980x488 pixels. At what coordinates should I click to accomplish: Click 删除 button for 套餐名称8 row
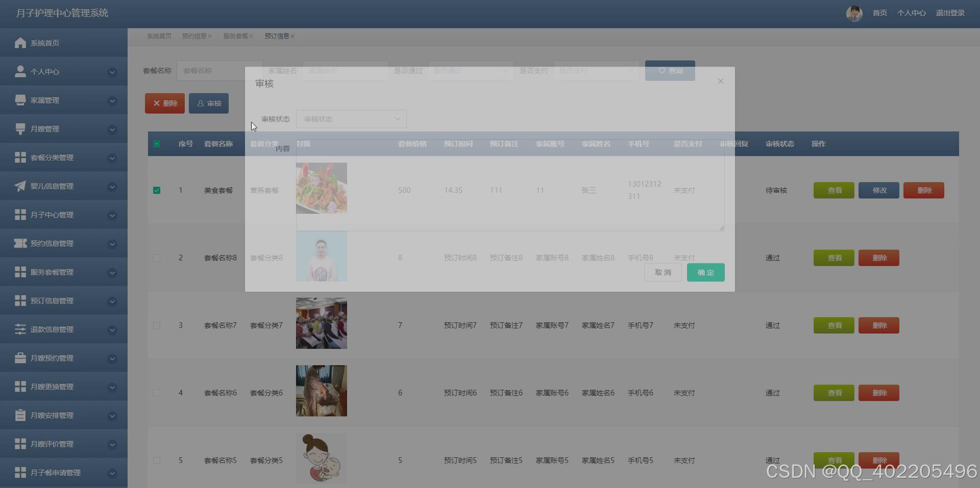tap(878, 258)
